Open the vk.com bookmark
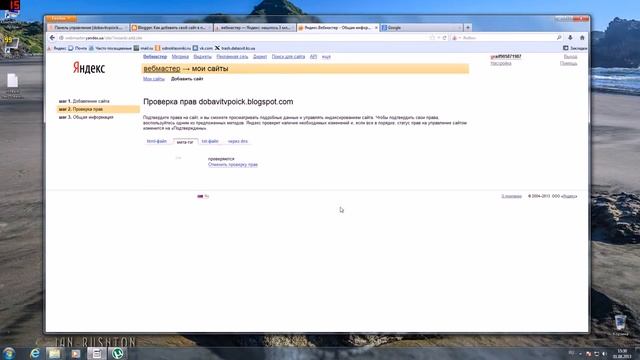640x360 pixels. pyautogui.click(x=202, y=48)
